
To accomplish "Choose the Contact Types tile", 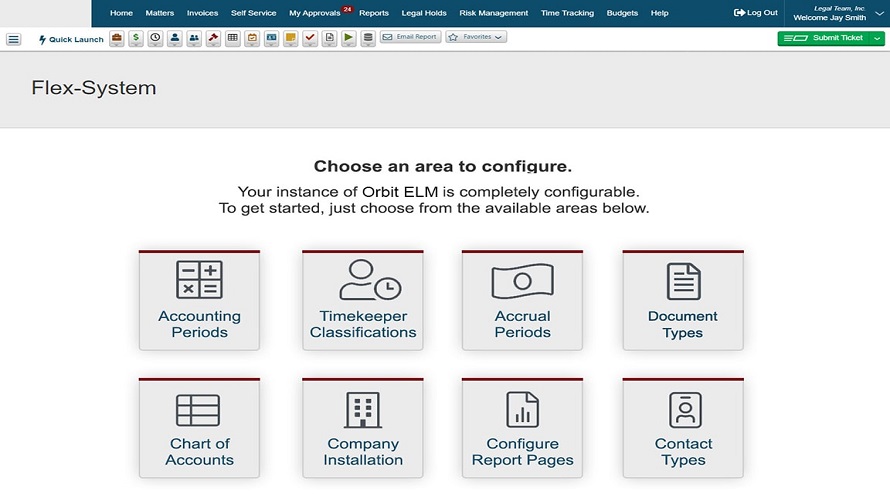I will tap(683, 428).
